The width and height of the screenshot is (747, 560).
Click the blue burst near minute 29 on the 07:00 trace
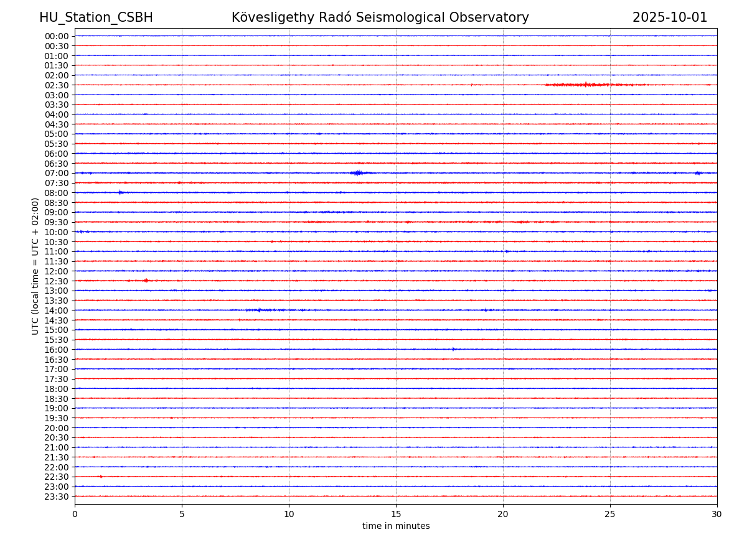698,173
